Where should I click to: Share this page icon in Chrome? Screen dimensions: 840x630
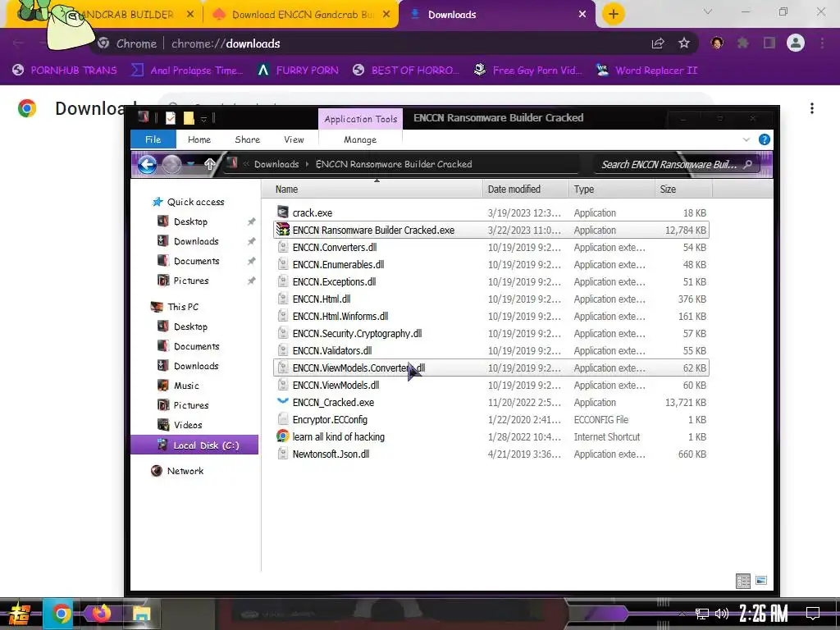coord(657,43)
